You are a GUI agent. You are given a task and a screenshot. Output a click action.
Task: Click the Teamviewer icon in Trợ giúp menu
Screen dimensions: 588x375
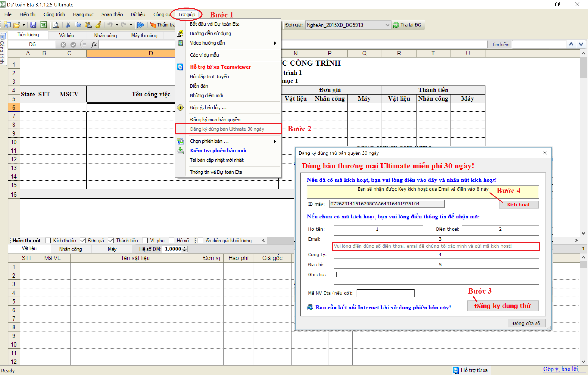coord(180,67)
